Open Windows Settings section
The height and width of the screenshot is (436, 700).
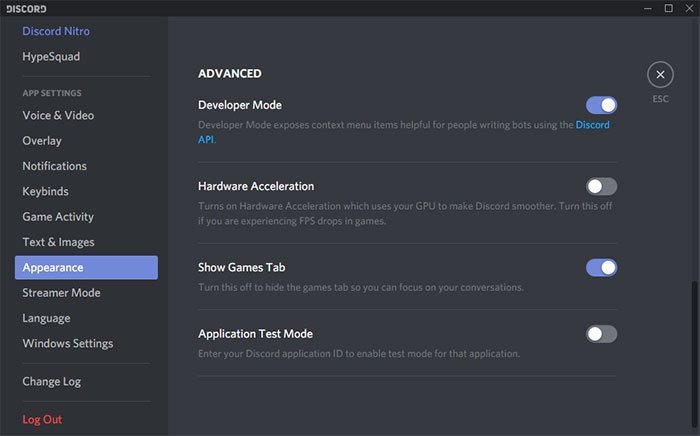click(68, 344)
